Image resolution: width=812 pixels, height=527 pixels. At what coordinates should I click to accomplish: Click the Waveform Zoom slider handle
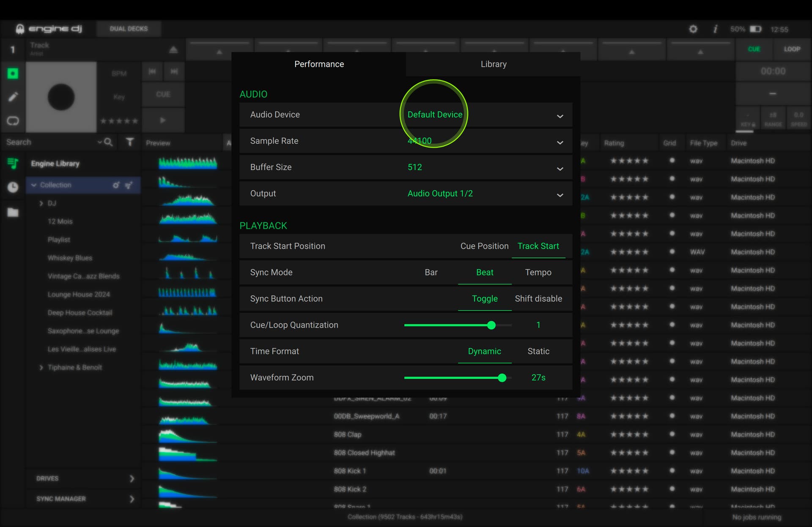tap(502, 378)
